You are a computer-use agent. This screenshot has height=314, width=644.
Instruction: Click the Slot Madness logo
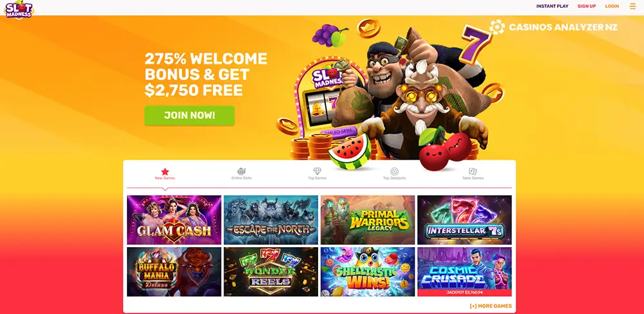tap(19, 10)
